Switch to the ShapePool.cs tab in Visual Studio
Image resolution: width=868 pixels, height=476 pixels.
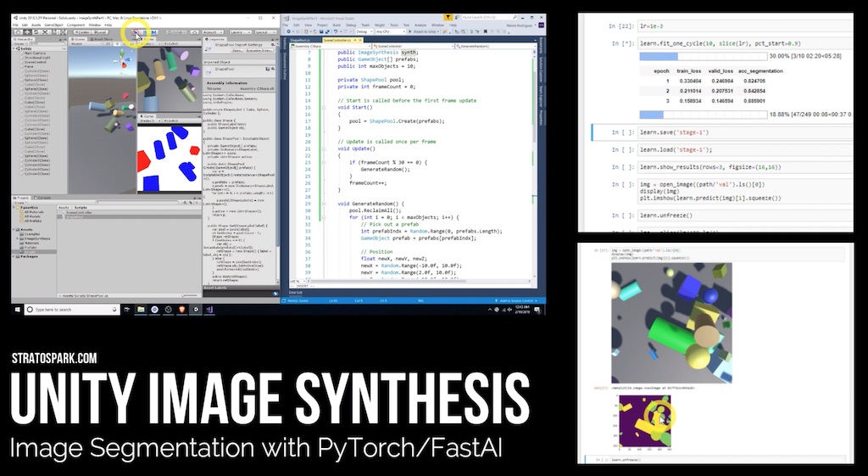tap(300, 40)
